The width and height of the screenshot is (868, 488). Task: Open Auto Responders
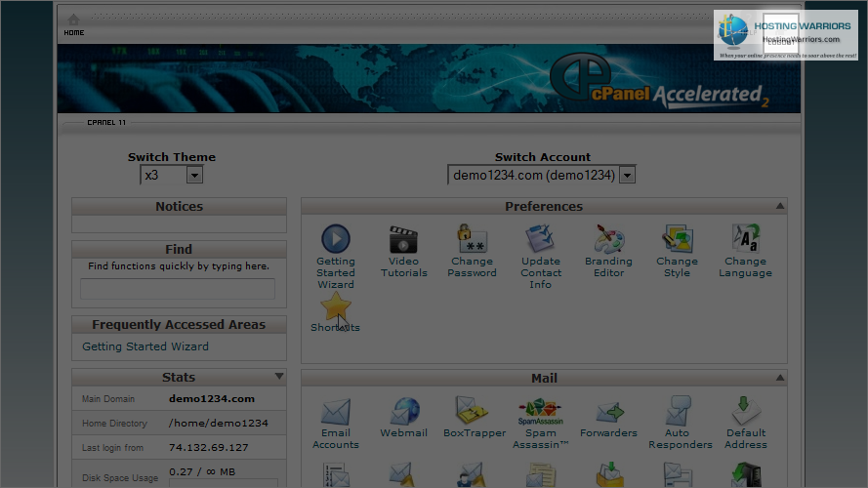(x=677, y=411)
